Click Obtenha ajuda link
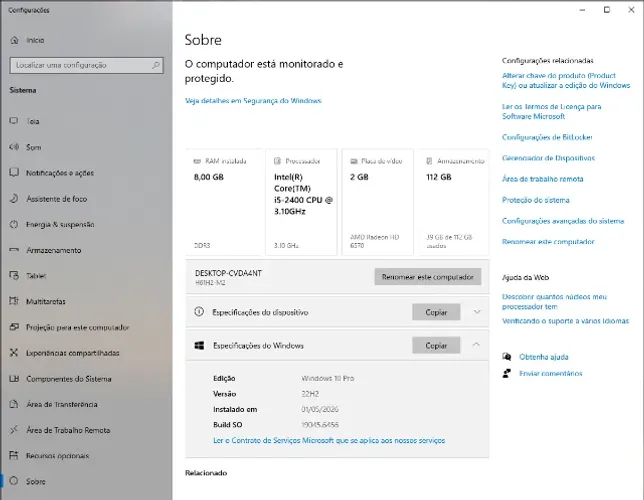This screenshot has height=500, width=644. tap(543, 357)
